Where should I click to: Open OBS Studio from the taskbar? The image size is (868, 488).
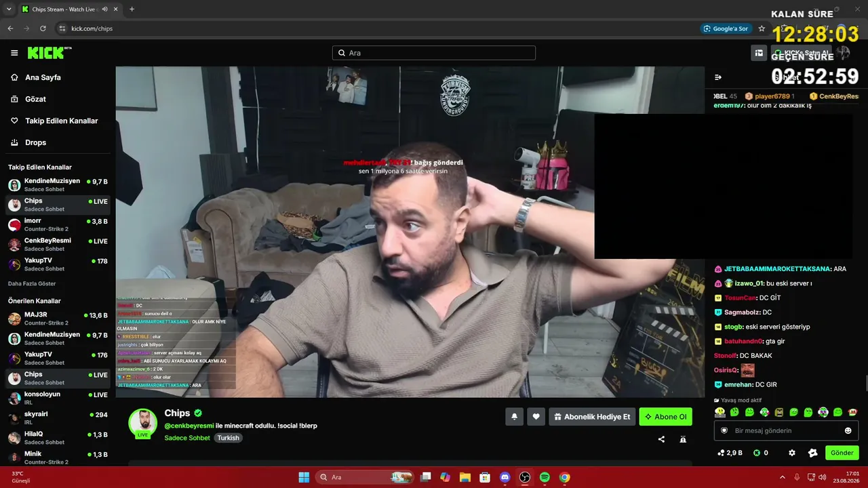[525, 477]
